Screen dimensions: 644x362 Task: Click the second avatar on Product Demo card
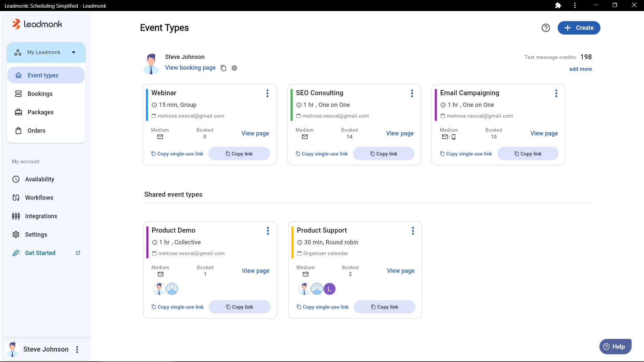point(172,289)
